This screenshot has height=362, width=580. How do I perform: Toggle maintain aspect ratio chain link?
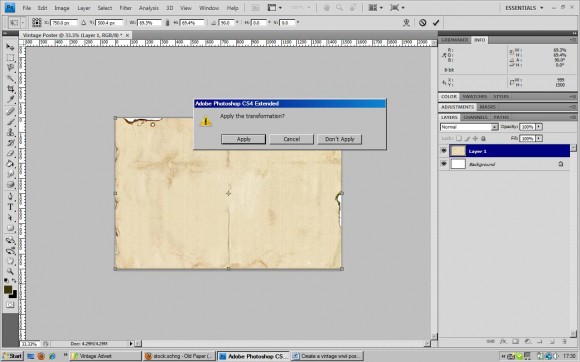tap(167, 23)
